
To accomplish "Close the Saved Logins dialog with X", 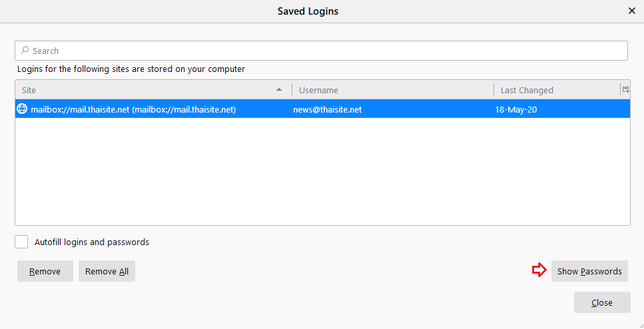I will coord(631,11).
